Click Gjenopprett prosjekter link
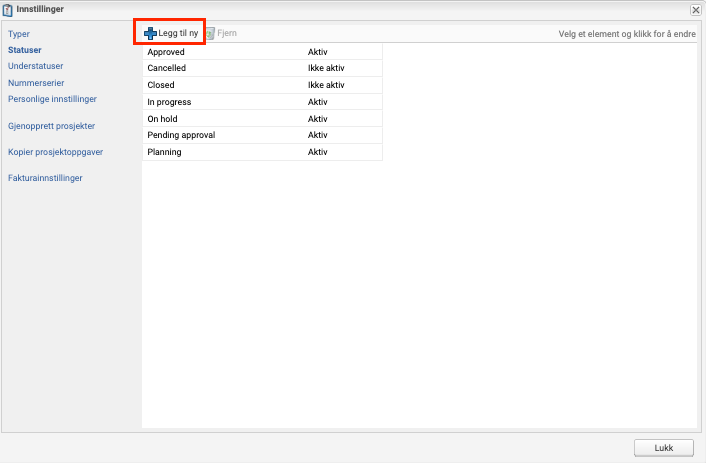706x463 pixels. tap(51, 126)
